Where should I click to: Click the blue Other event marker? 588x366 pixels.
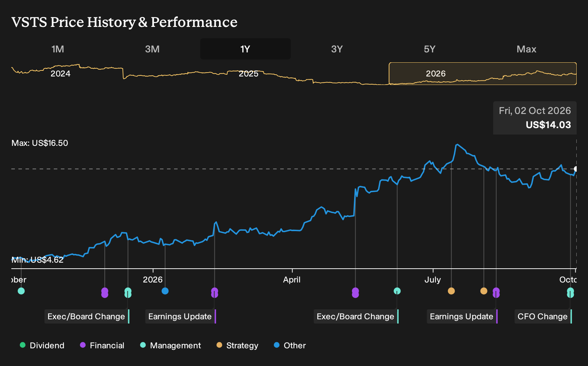(x=165, y=291)
